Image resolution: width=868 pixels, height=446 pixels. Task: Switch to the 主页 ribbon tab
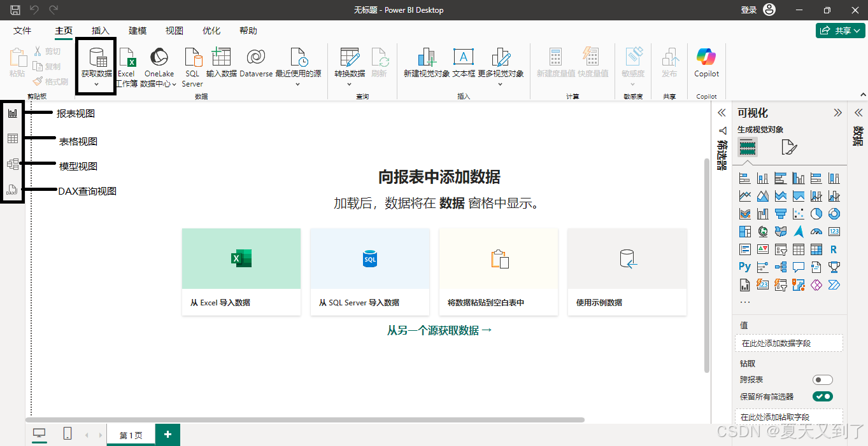pos(64,31)
